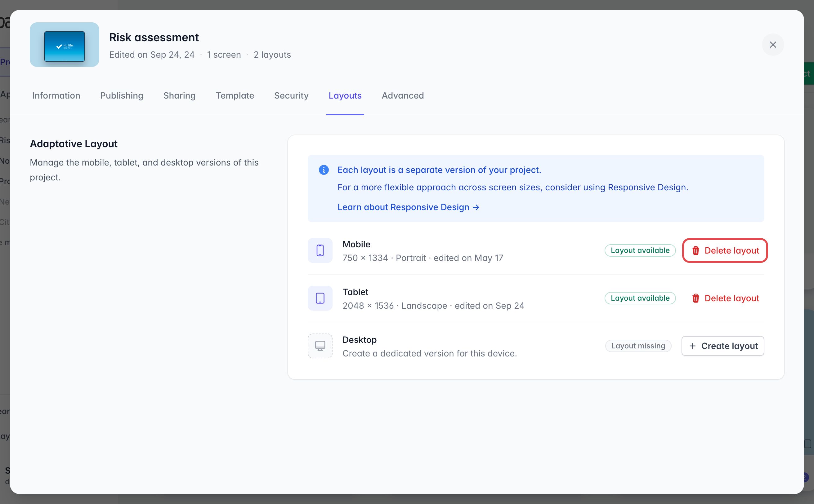Click 'Create a dedicated version' description

(x=430, y=353)
